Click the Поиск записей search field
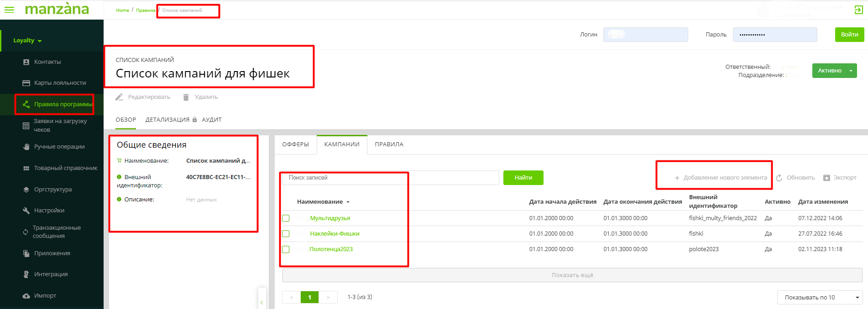The width and height of the screenshot is (868, 309). pyautogui.click(x=390, y=178)
